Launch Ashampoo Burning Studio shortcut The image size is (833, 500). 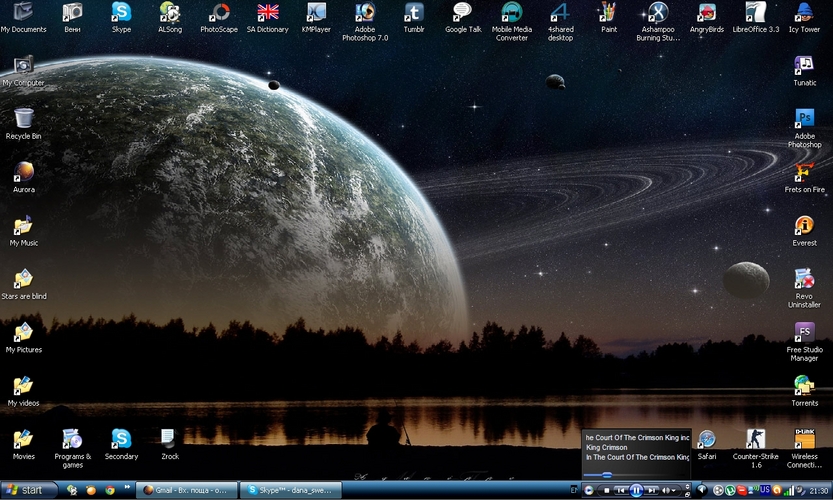coord(658,22)
